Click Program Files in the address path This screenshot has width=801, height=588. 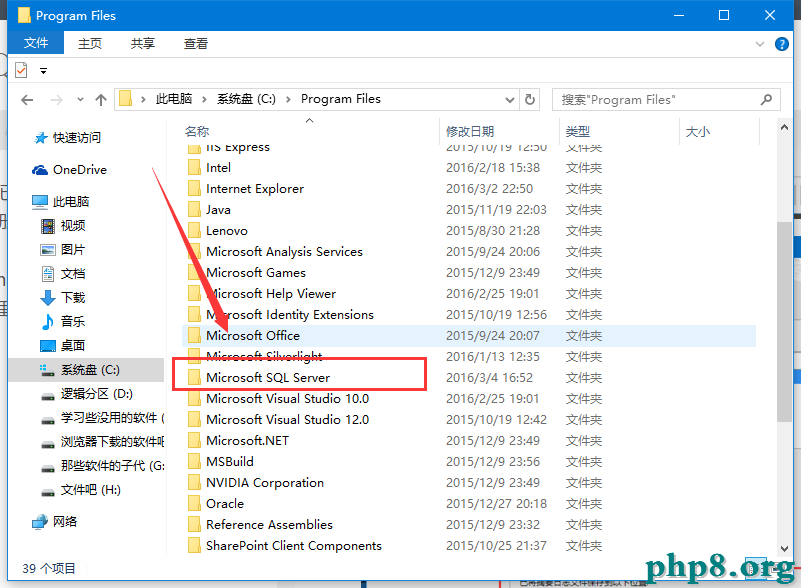click(x=341, y=99)
